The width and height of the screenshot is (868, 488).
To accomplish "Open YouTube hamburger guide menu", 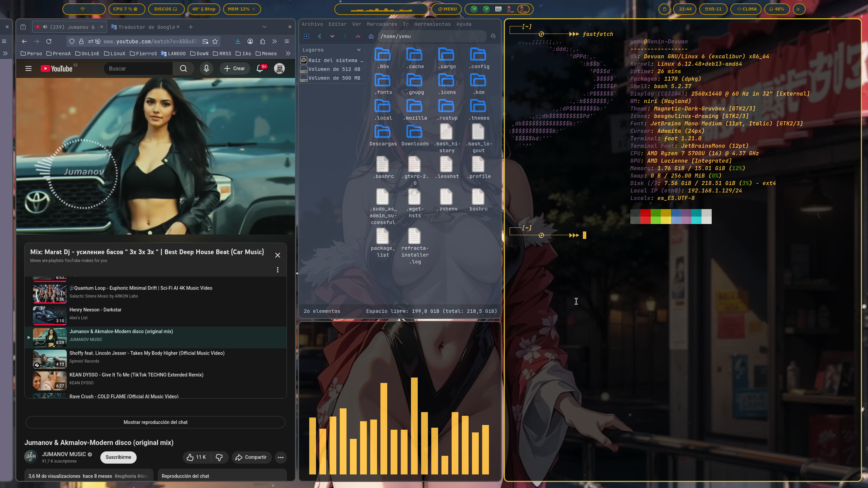I will pos(28,68).
